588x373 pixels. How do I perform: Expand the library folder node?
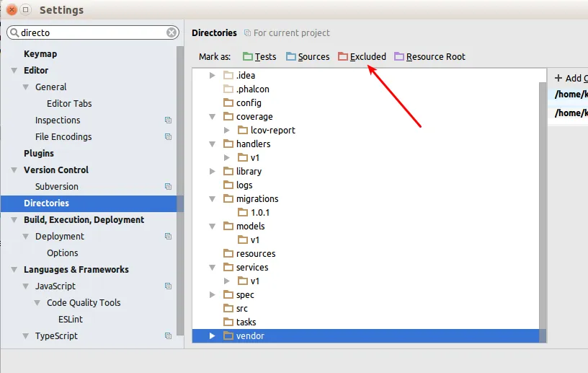pos(213,171)
